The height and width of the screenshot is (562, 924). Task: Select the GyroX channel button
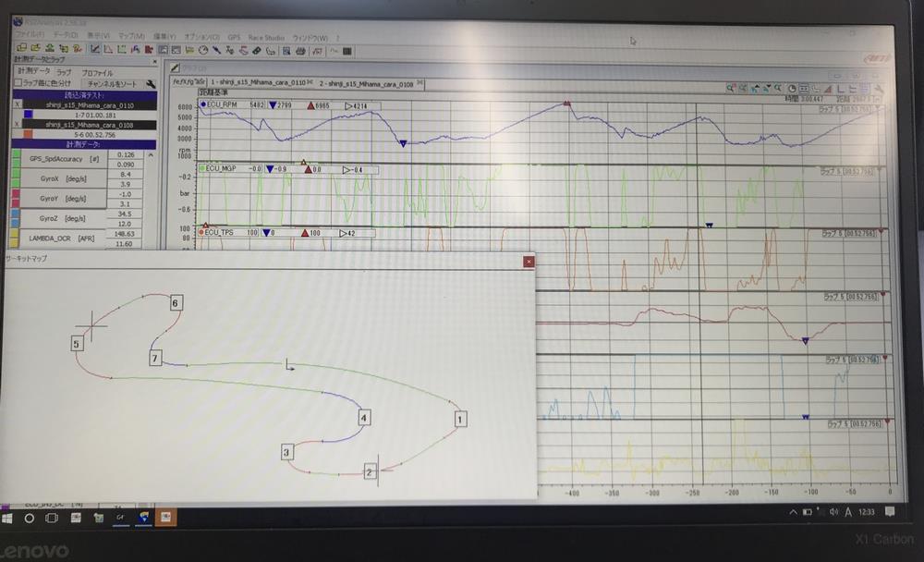(x=65, y=178)
